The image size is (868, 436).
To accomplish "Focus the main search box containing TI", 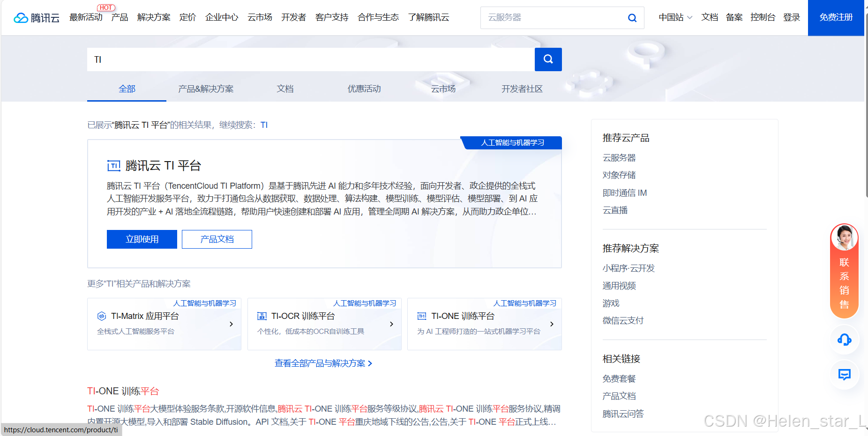I will coord(311,59).
